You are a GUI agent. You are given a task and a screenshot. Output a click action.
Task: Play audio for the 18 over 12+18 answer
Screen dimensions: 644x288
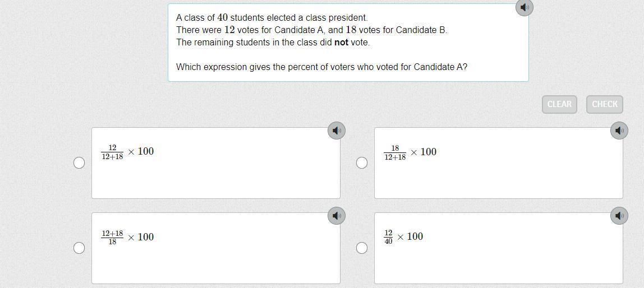(x=619, y=131)
